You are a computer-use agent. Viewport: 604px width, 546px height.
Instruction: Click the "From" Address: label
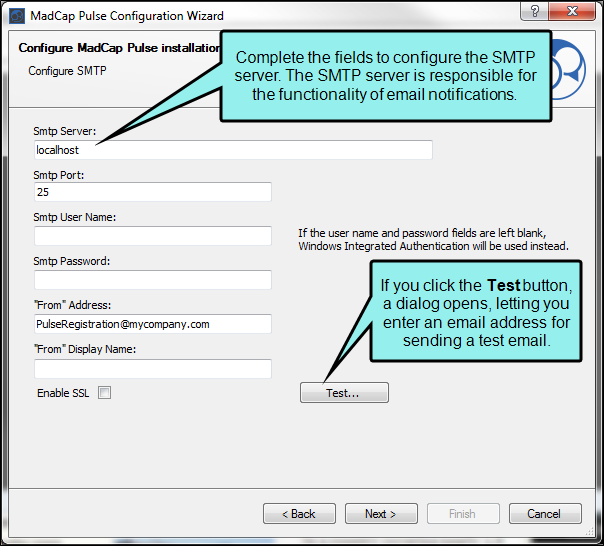[72, 305]
